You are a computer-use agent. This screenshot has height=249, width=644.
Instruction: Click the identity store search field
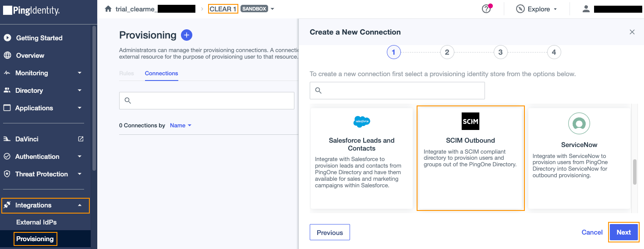[397, 91]
